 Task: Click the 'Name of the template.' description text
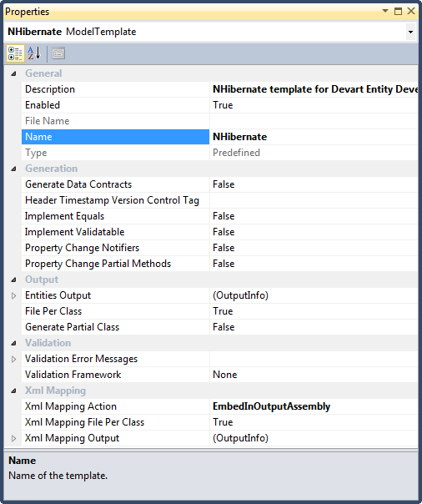pos(58,476)
